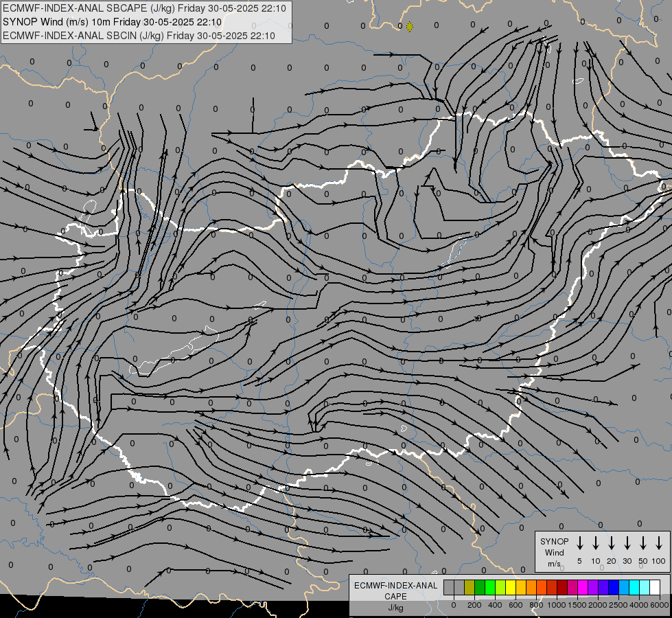
Task: Click the 20 m/s wind arrow in legend
Action: pyautogui.click(x=612, y=543)
